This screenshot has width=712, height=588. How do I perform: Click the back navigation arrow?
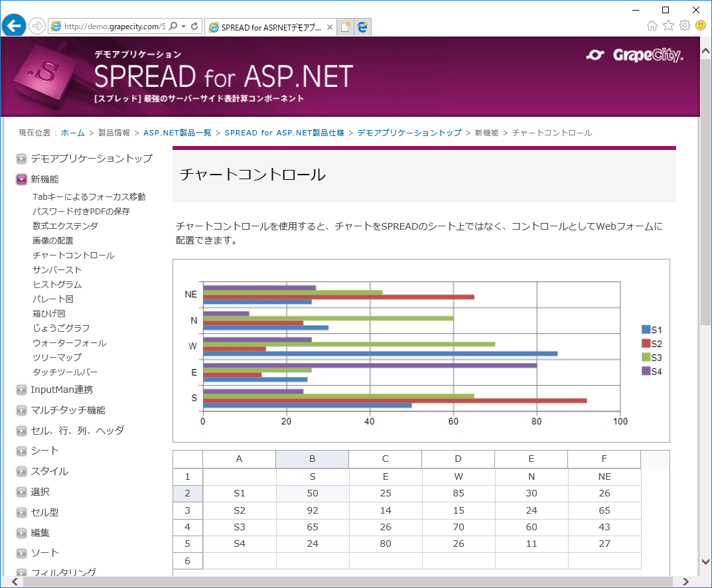[13, 25]
